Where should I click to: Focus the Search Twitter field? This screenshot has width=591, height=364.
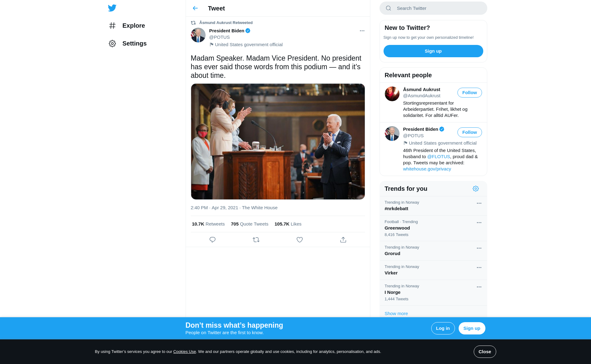(433, 8)
